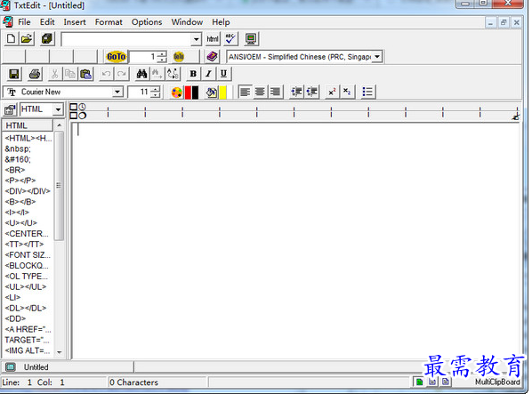Open the ANSI/OEM encoding dropdown

coord(377,57)
